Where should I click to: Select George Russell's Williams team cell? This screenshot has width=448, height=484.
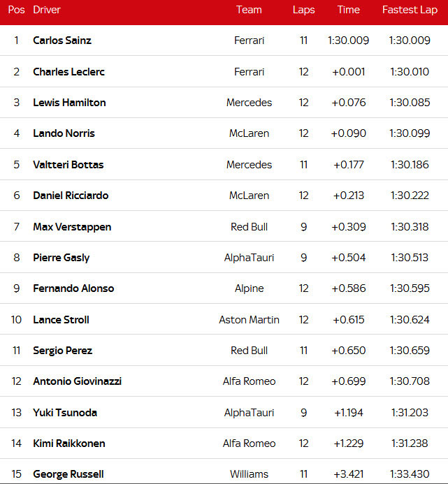point(249,474)
